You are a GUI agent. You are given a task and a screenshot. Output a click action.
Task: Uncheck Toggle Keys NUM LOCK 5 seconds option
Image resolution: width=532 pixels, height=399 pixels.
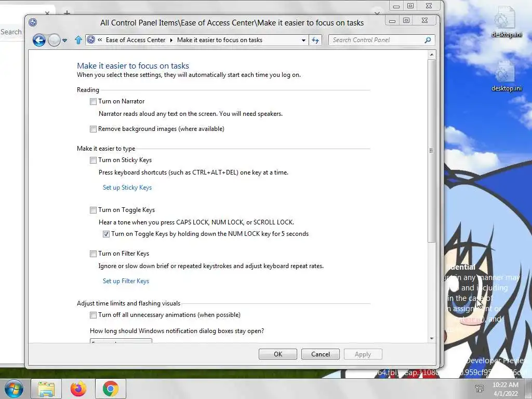point(106,234)
